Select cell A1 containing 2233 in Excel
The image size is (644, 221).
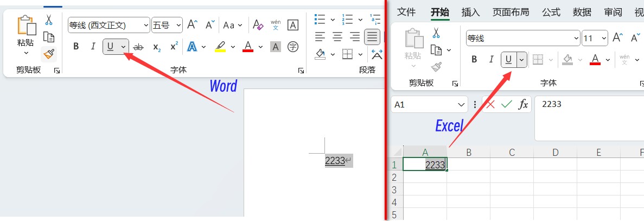[425, 165]
